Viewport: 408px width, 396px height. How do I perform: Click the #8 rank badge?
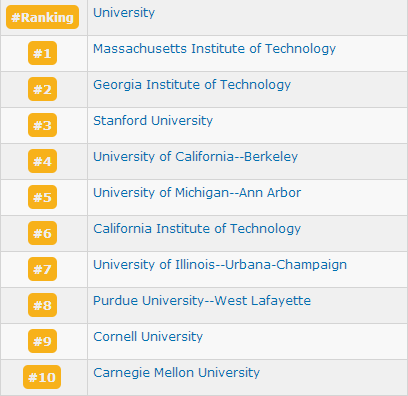pyautogui.click(x=42, y=305)
